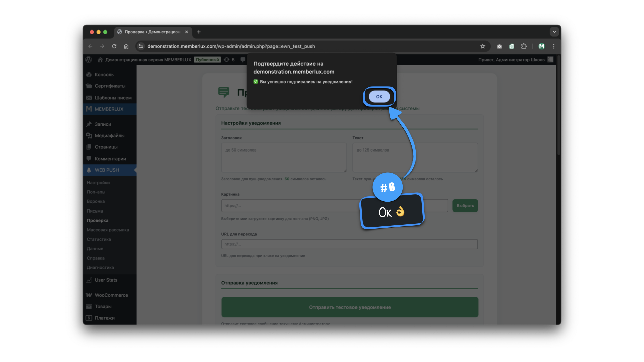The width and height of the screenshot is (644, 362).
Task: Expand the tab search chevron dropdown
Action: (x=554, y=32)
